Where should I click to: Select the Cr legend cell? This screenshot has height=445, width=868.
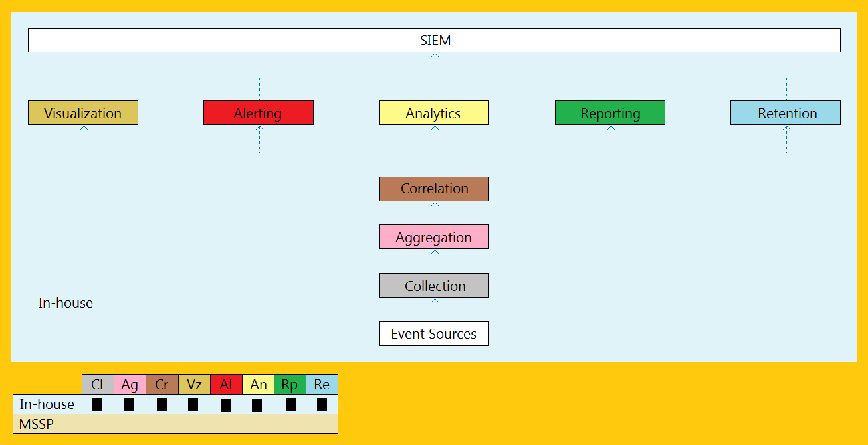pos(162,384)
